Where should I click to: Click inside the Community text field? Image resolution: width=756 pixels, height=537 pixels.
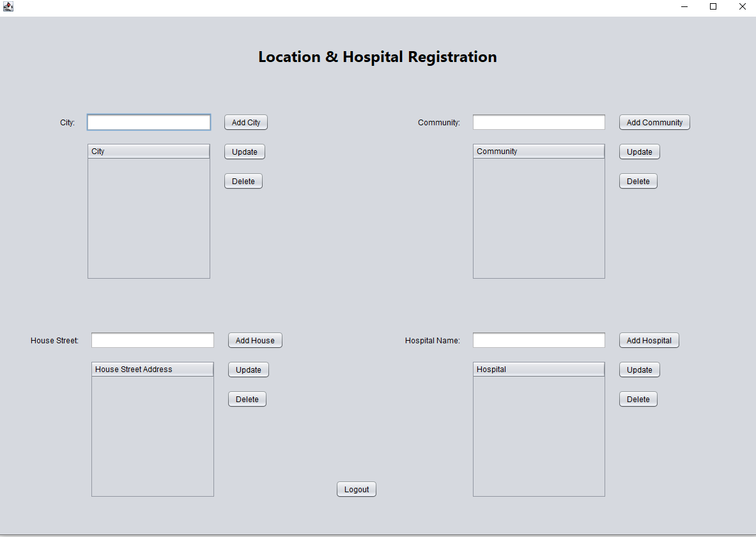[539, 122]
